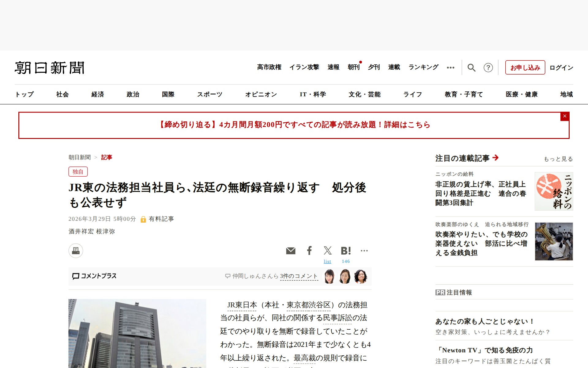This screenshot has width=588, height=368.
Task: Open the three-dot share options next to B!
Action: coord(364,251)
